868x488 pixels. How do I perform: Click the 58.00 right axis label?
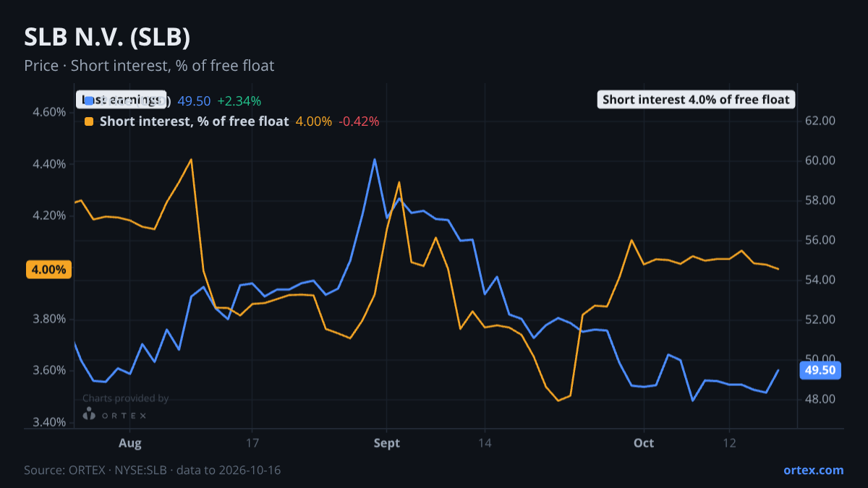click(820, 200)
